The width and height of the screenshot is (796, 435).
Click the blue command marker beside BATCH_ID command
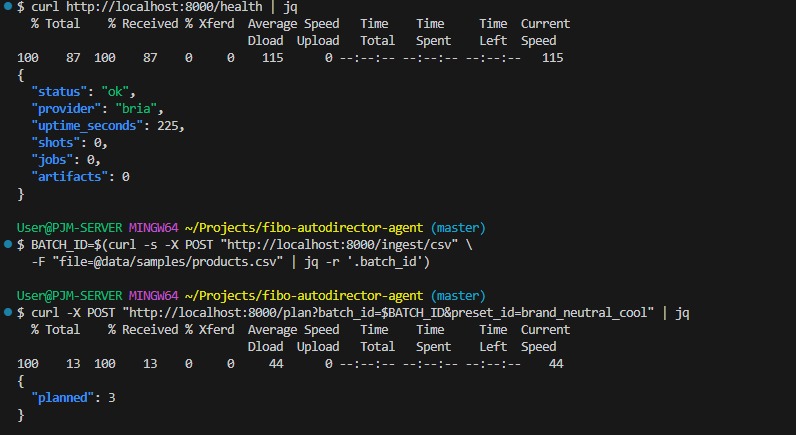[8, 244]
